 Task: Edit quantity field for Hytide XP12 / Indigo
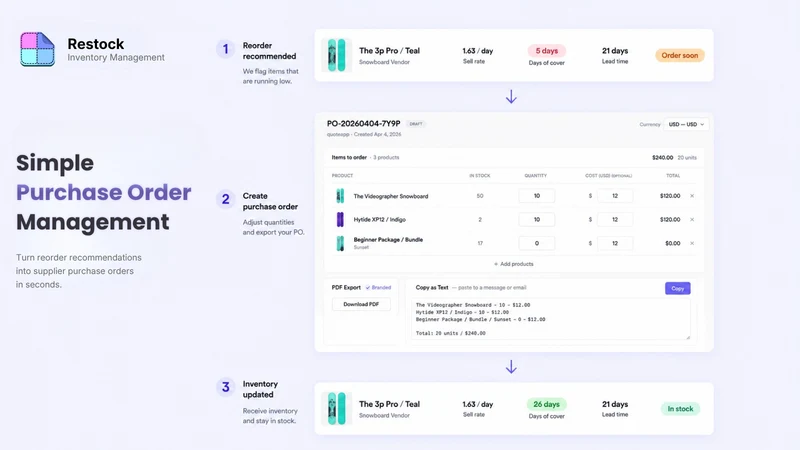point(536,219)
